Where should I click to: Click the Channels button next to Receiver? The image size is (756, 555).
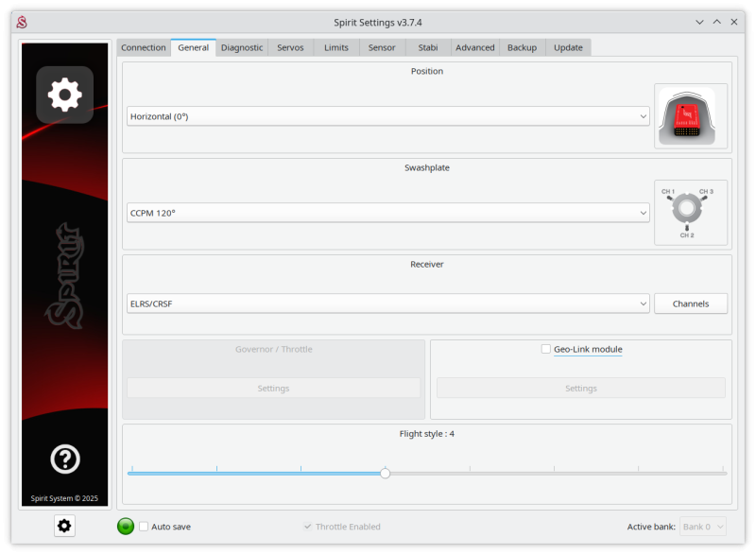coord(691,303)
